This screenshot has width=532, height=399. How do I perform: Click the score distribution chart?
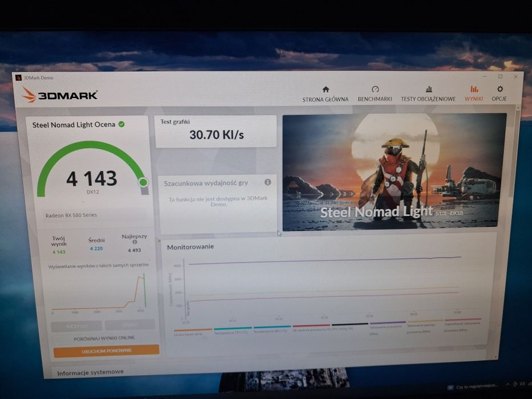pyautogui.click(x=99, y=293)
